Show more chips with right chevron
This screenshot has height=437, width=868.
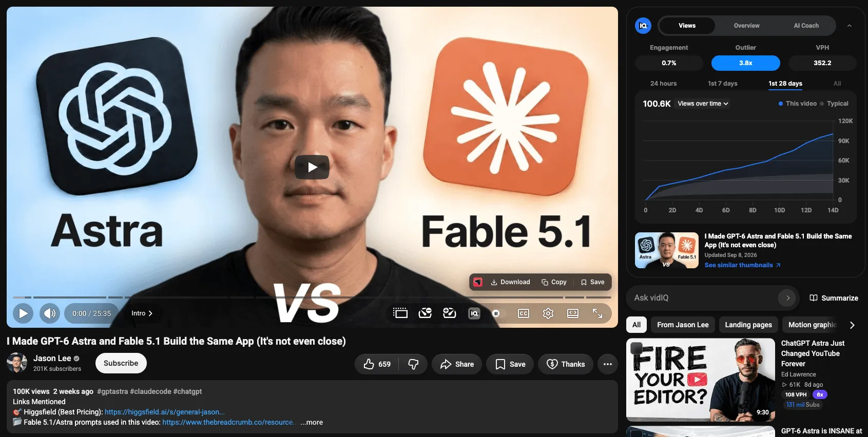pos(852,325)
